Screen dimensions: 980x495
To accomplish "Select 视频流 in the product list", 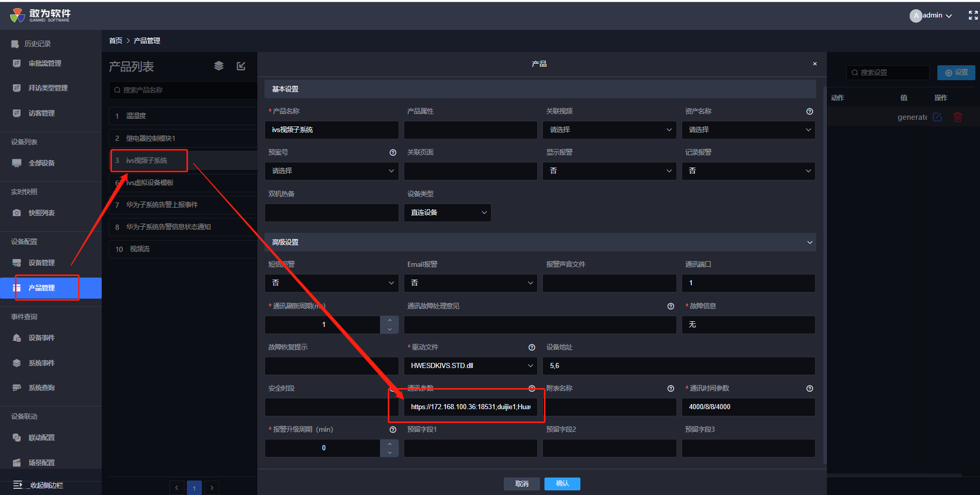I will (x=140, y=249).
